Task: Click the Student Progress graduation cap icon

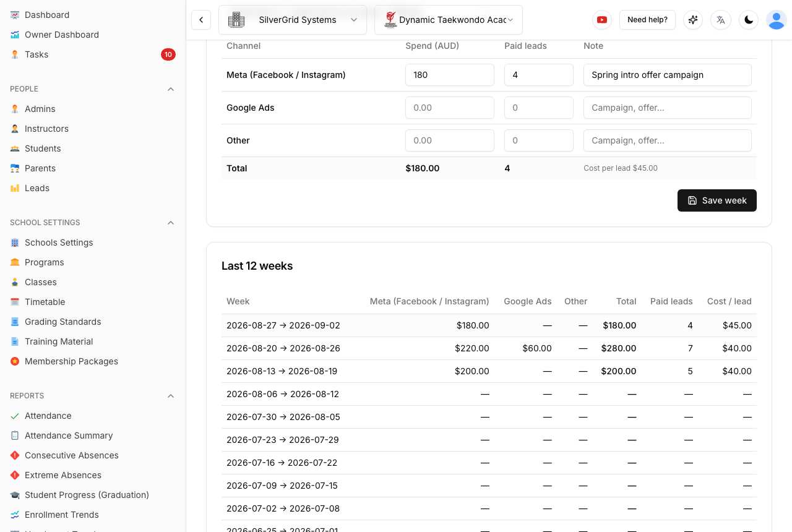Action: pyautogui.click(x=15, y=495)
